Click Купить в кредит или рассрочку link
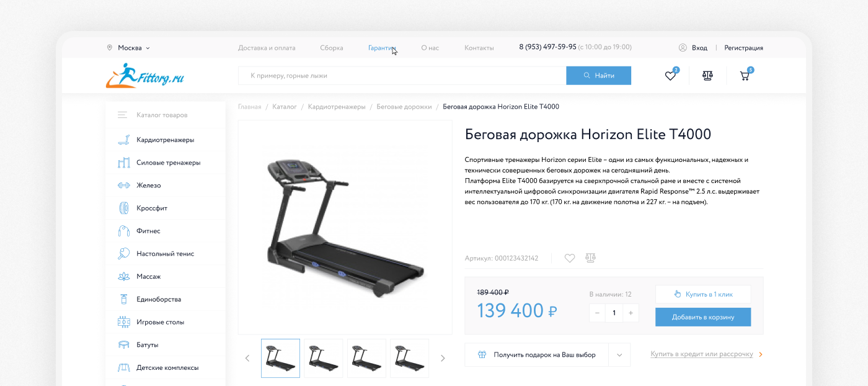 702,354
